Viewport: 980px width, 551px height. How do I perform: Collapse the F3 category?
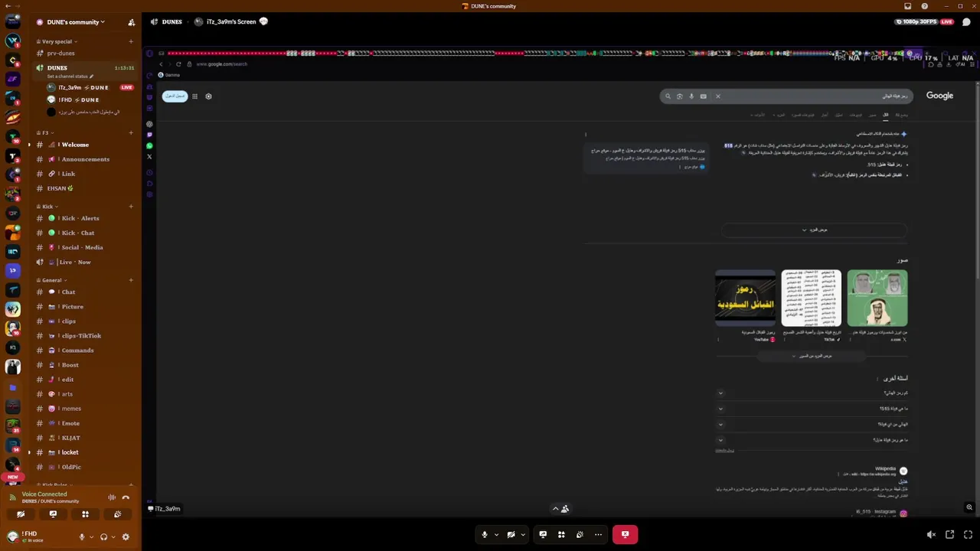click(x=47, y=132)
